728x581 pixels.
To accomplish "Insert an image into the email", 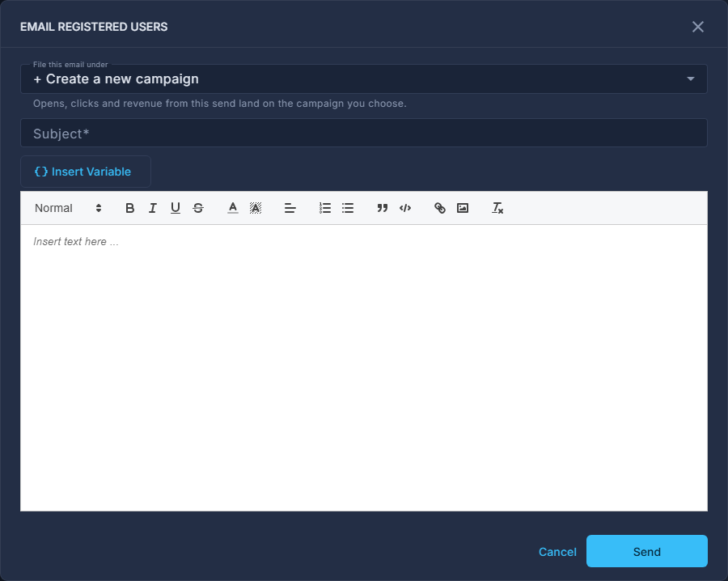I will (x=463, y=208).
